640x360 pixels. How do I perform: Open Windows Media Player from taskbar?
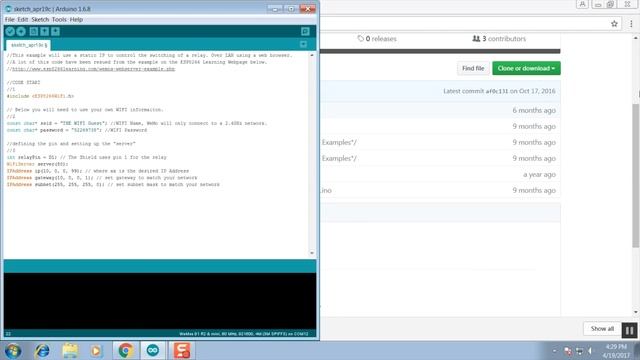coord(96,351)
